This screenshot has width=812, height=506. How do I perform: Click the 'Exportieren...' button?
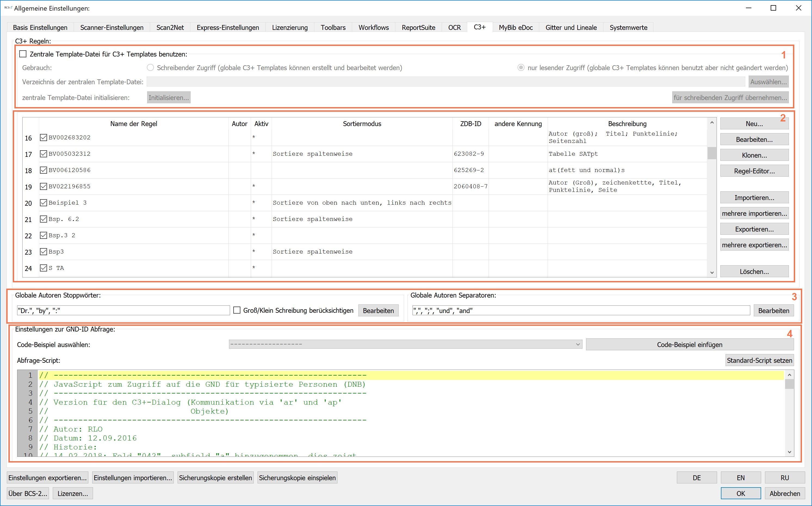(754, 229)
